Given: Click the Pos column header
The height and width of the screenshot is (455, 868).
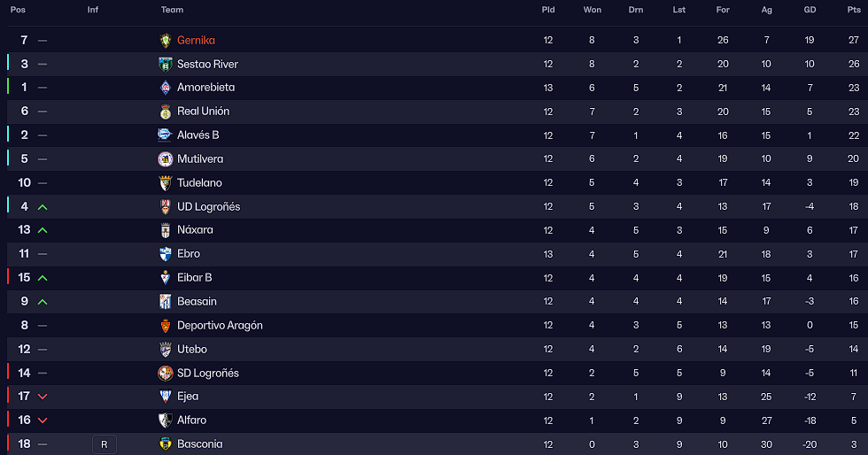Looking at the screenshot, I should [x=18, y=10].
